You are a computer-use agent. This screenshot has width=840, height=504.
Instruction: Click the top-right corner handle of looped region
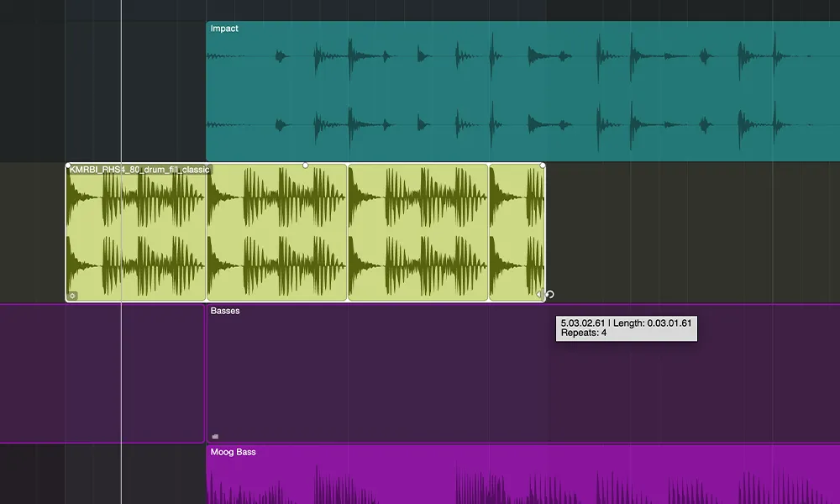click(x=543, y=165)
